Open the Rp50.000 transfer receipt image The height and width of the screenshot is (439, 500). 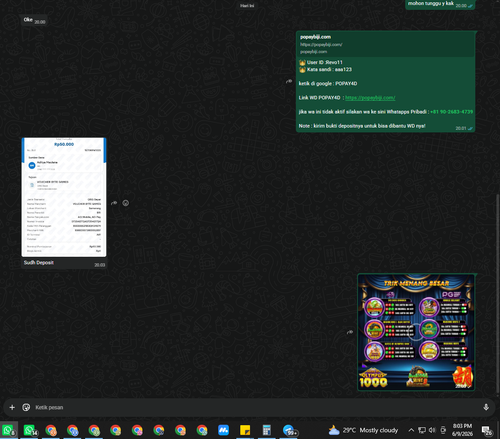point(64,197)
